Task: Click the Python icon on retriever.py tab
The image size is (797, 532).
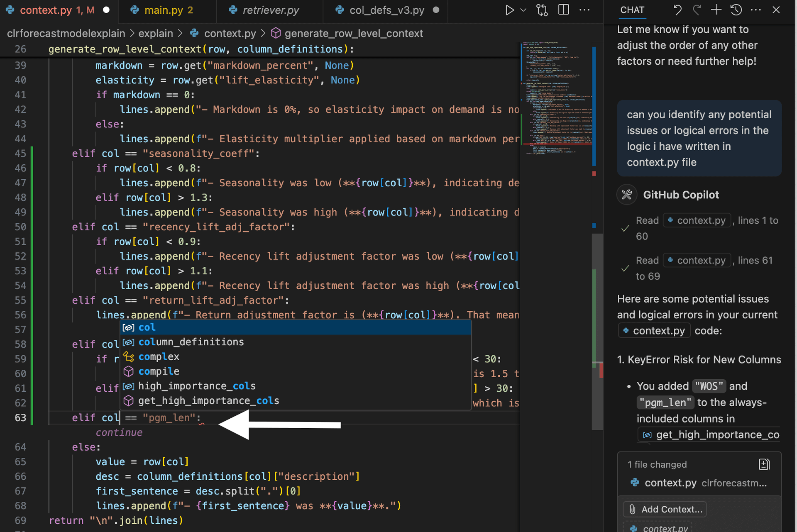Action: click(x=232, y=10)
